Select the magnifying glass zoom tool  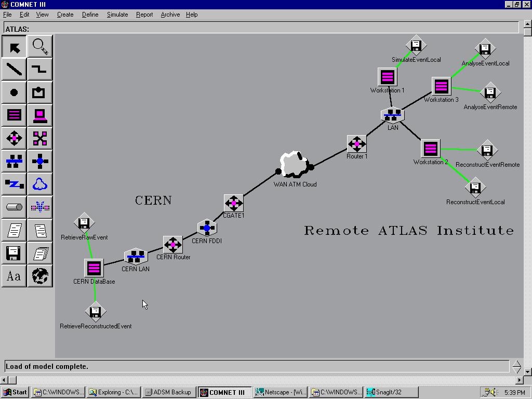pyautogui.click(x=40, y=47)
